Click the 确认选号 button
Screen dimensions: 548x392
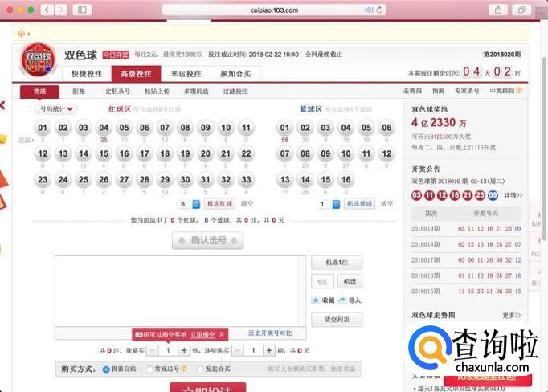coord(207,240)
